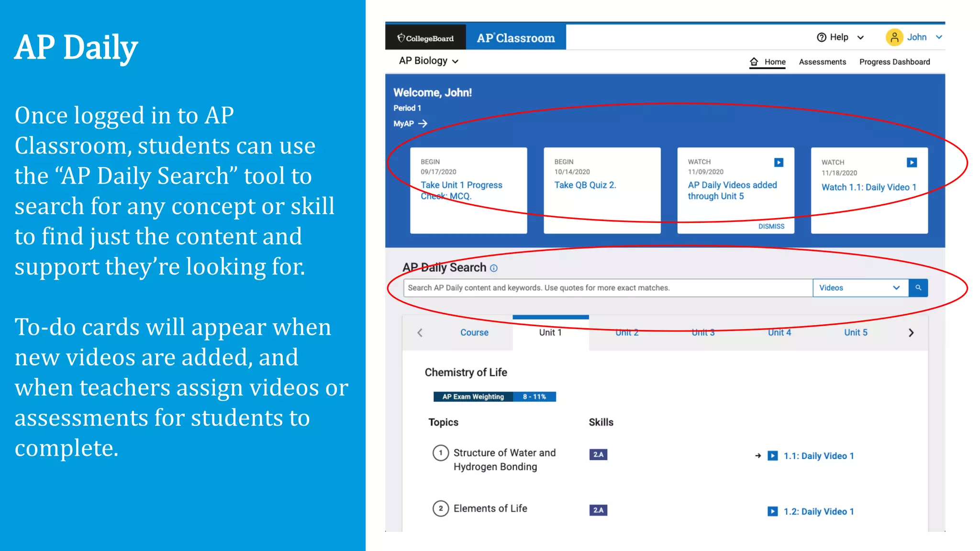Click the MyAP arrow icon

point(423,123)
